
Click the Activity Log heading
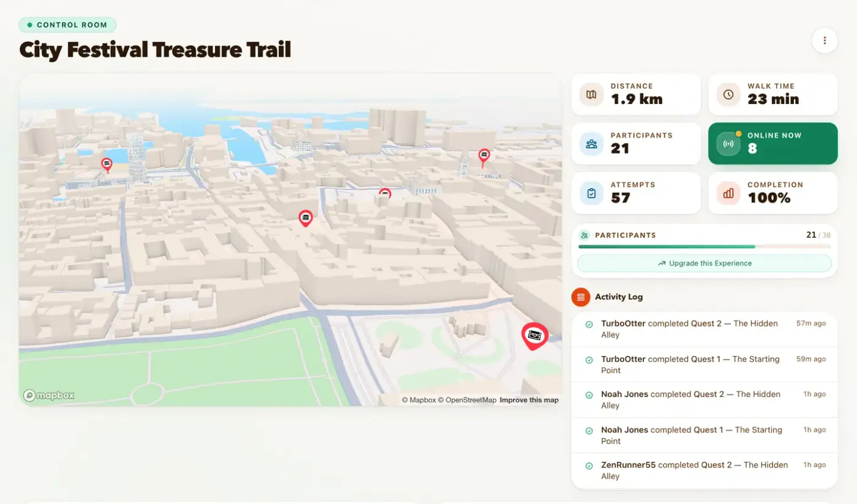coord(619,297)
